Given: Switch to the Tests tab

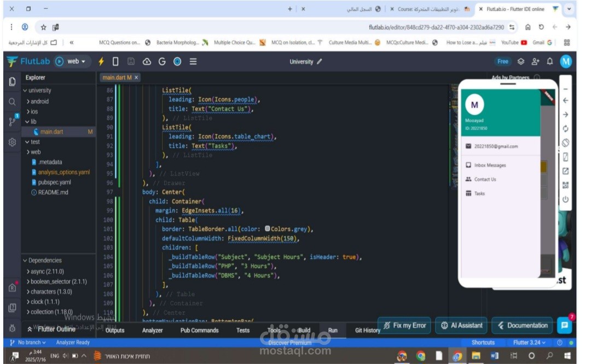Looking at the screenshot, I should coord(243,331).
